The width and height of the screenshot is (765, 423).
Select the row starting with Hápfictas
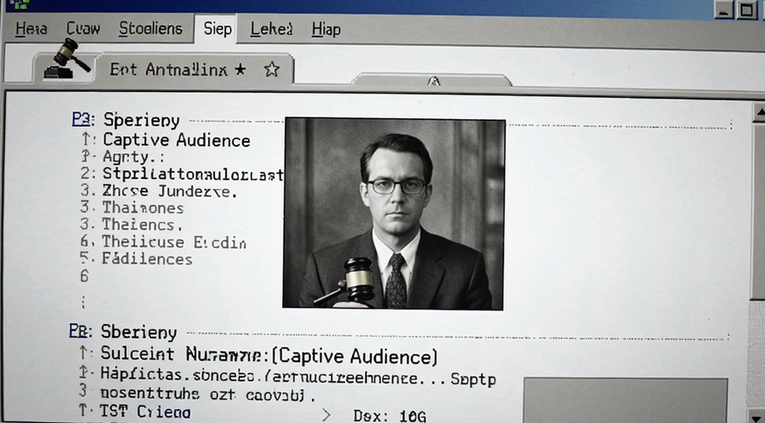pos(287,377)
